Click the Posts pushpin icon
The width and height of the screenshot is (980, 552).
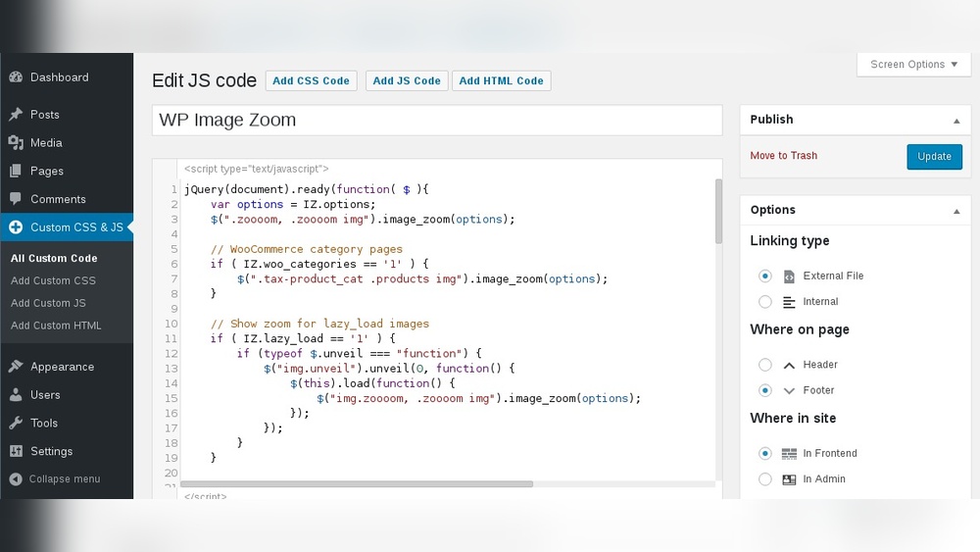(16, 115)
